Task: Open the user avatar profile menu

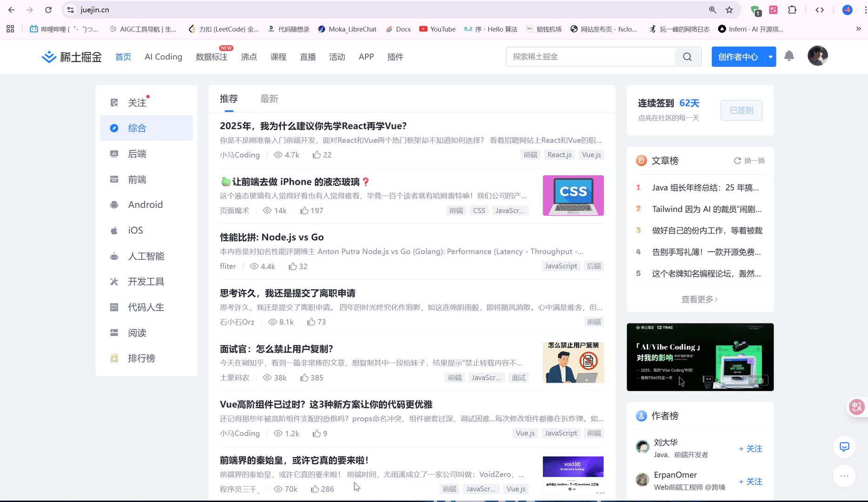Action: coord(817,56)
